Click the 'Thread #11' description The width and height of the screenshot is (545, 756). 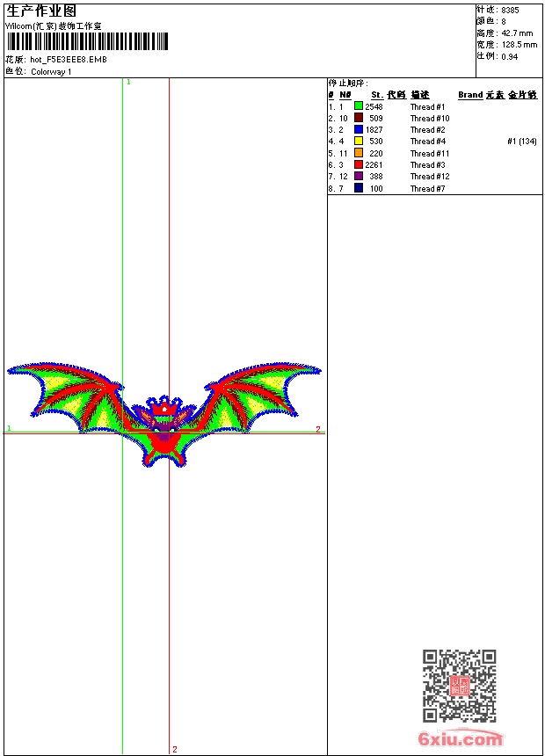(430, 153)
